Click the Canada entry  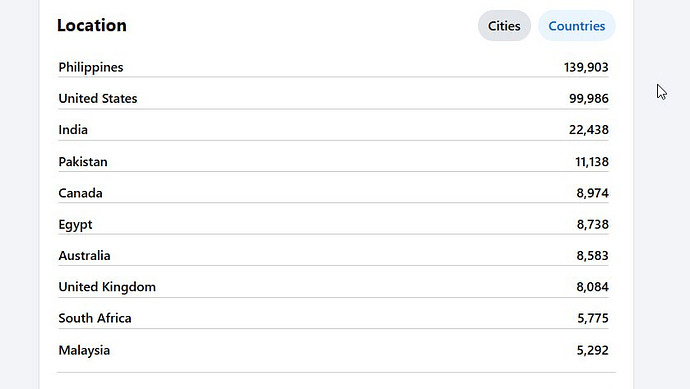(x=333, y=193)
